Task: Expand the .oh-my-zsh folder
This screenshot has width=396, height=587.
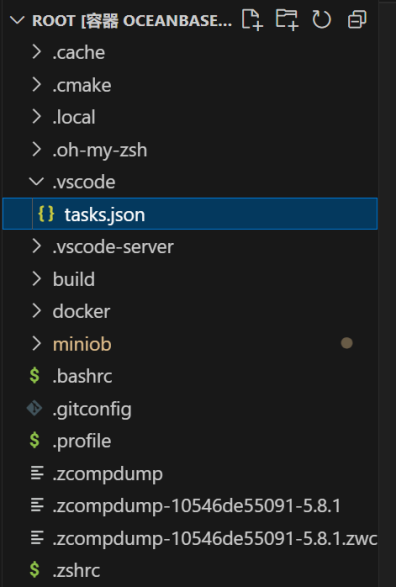Action: tap(190, 150)
